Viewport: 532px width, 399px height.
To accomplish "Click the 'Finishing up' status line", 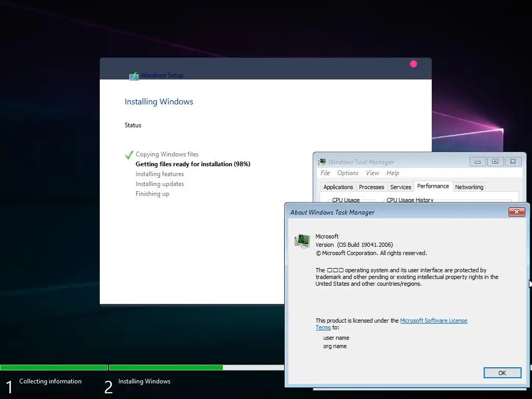I will (152, 194).
